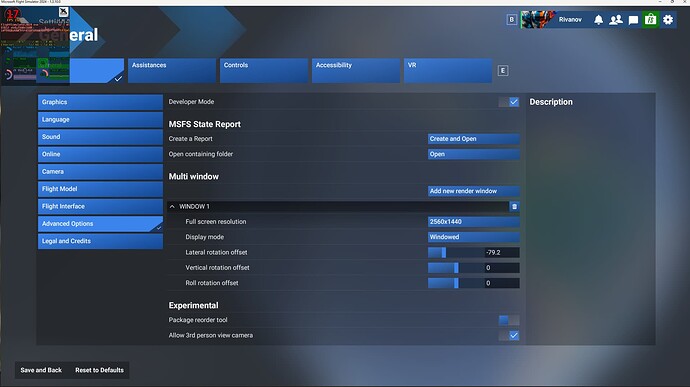
Task: Click Reset to Defaults
Action: pos(99,370)
